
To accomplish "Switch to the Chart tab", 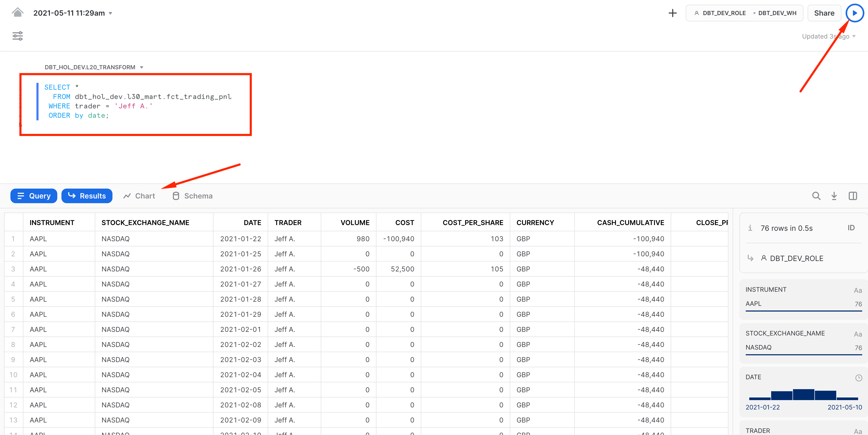I will click(x=139, y=196).
